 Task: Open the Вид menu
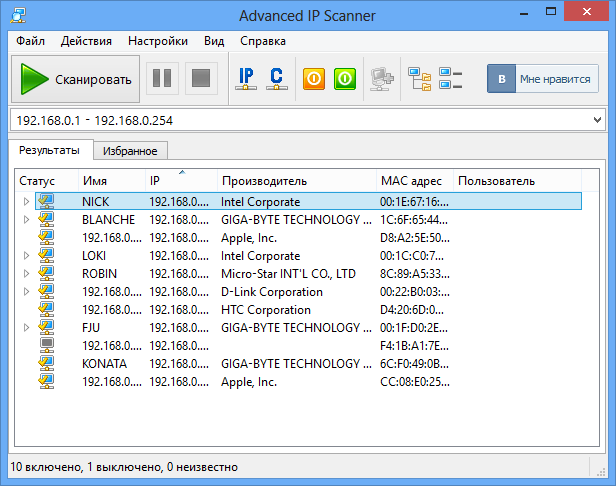pos(214,41)
